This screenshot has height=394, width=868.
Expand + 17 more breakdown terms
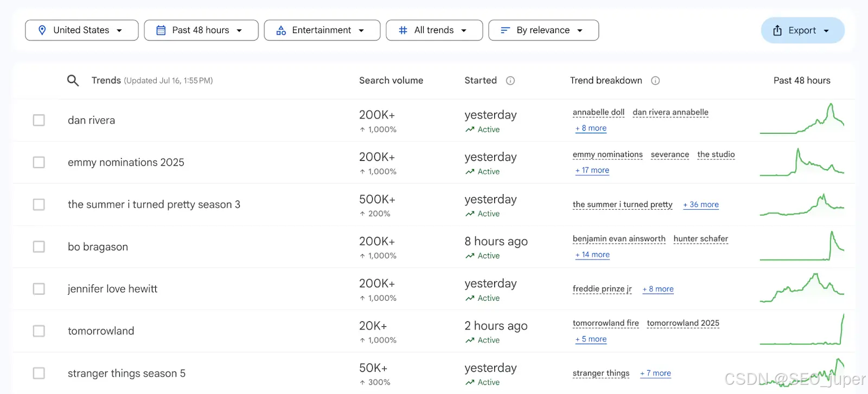tap(592, 171)
